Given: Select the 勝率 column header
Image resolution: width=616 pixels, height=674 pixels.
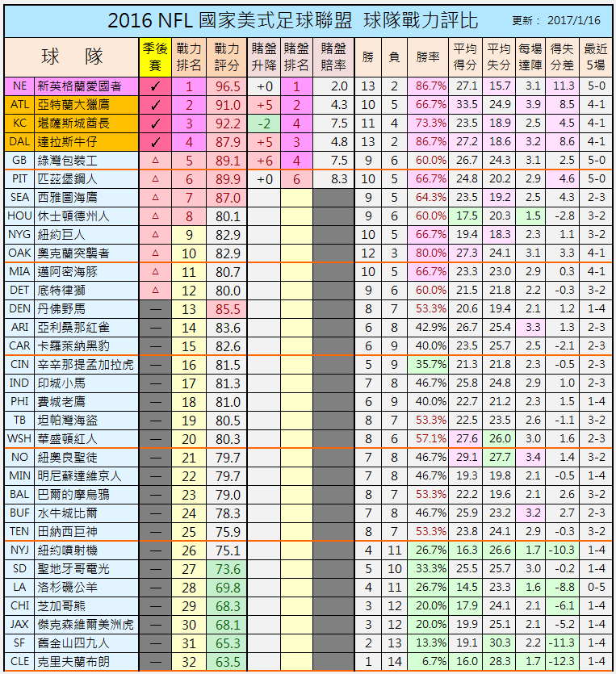Looking at the screenshot, I should coord(428,57).
